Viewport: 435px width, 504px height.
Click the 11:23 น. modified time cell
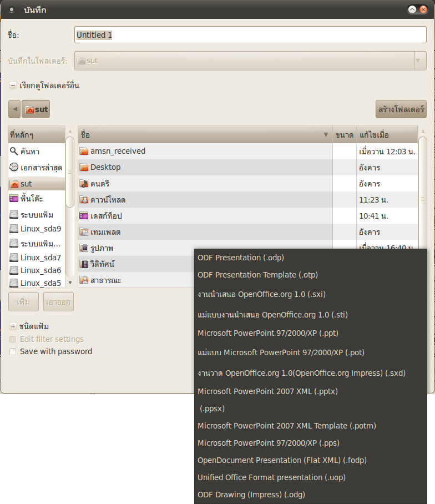[387, 200]
